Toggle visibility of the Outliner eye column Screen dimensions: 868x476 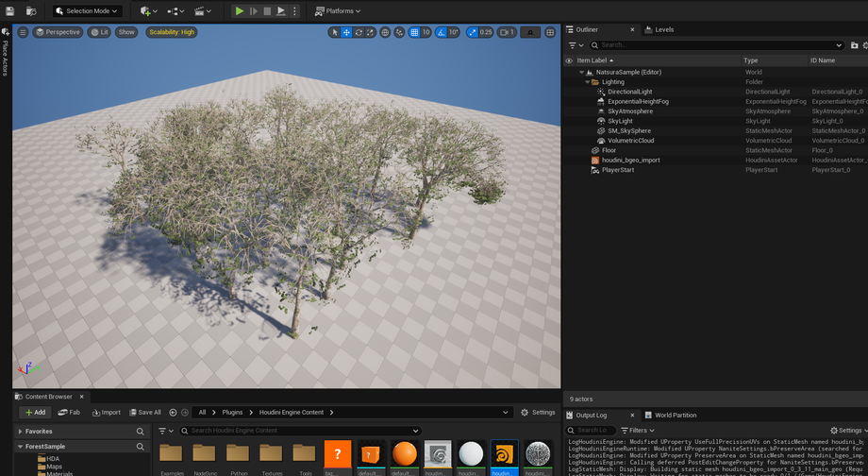(569, 60)
